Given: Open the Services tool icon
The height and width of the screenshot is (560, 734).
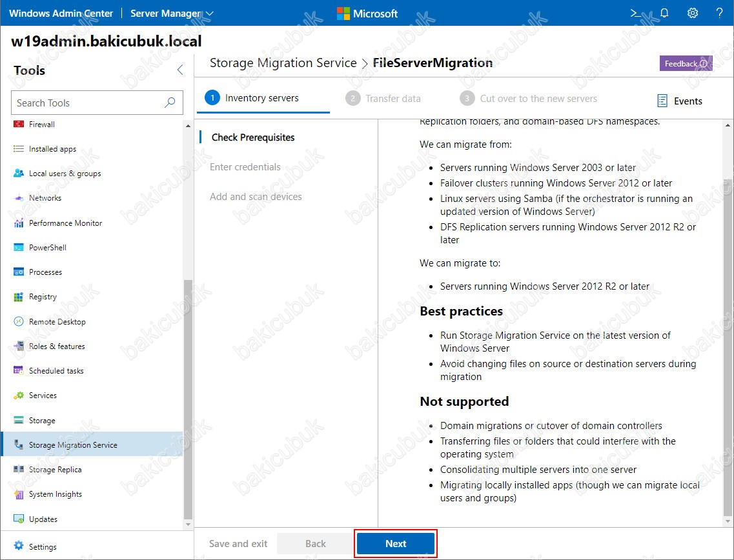Looking at the screenshot, I should [x=19, y=395].
